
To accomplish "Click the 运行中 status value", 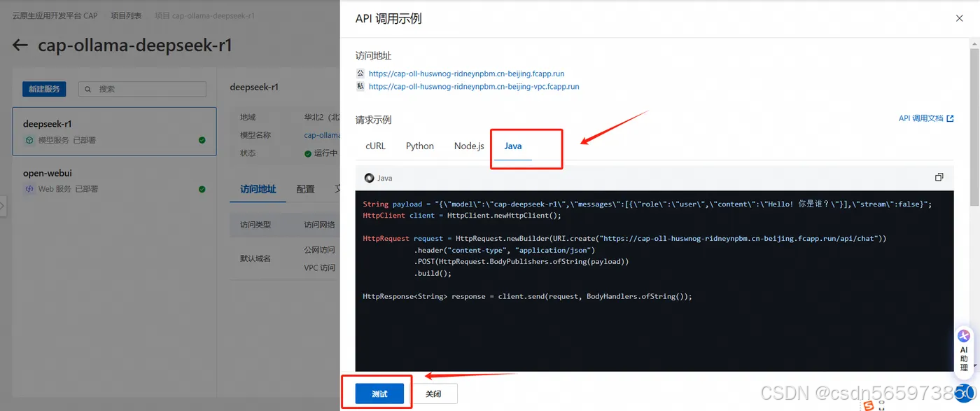I will (325, 153).
